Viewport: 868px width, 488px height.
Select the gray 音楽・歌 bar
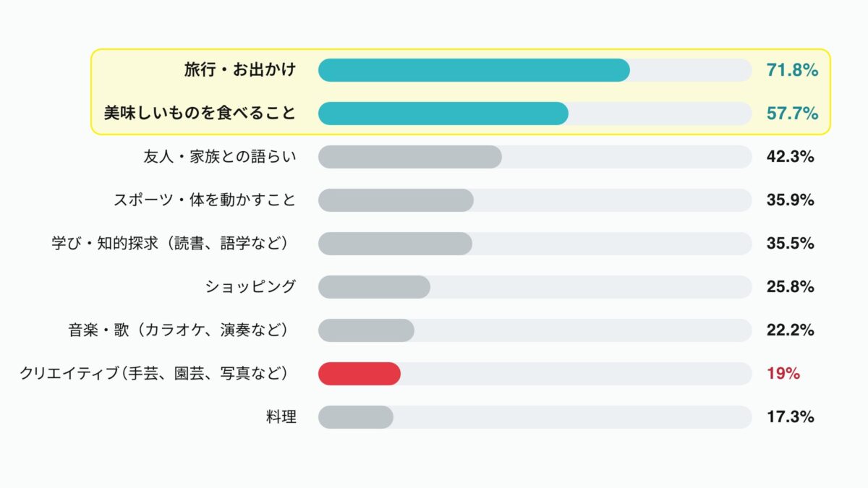366,330
